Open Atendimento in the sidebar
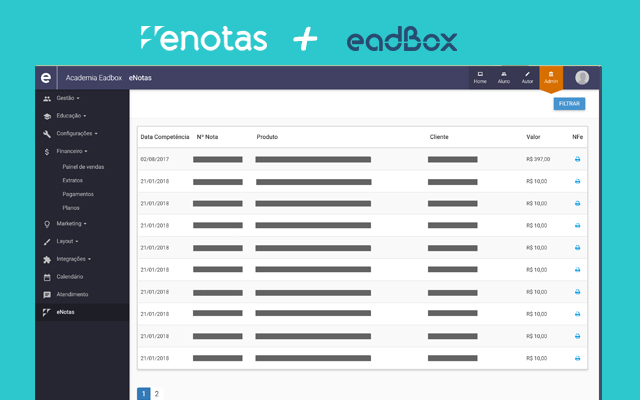 (72, 294)
